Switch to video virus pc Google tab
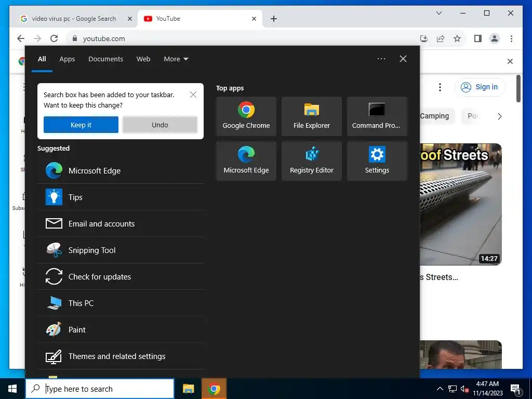 [x=74, y=19]
